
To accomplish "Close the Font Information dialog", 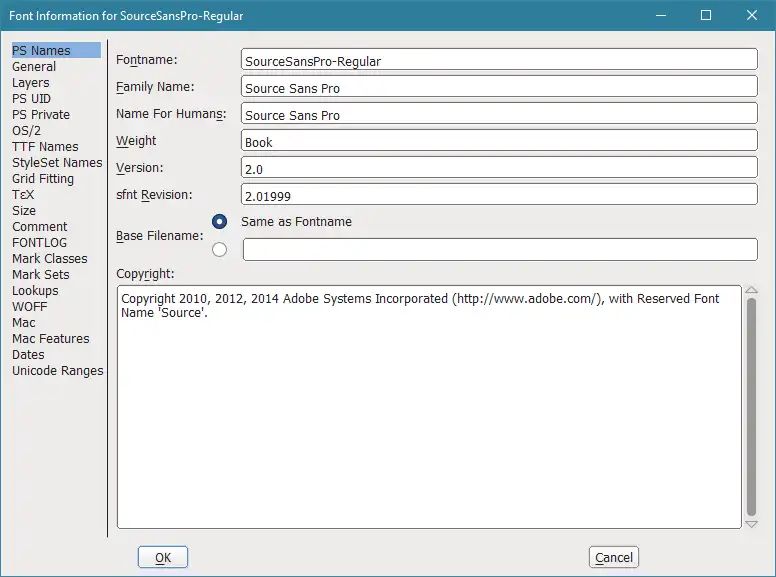I will (x=752, y=15).
